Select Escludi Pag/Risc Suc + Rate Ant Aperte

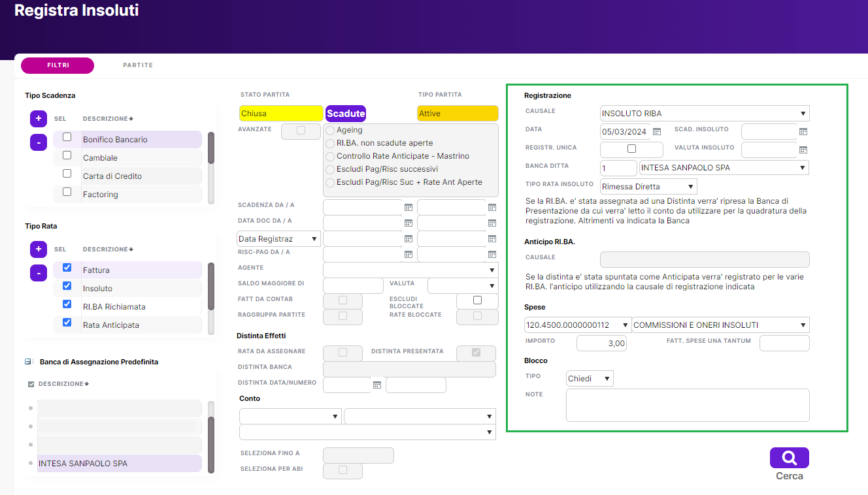click(x=330, y=183)
